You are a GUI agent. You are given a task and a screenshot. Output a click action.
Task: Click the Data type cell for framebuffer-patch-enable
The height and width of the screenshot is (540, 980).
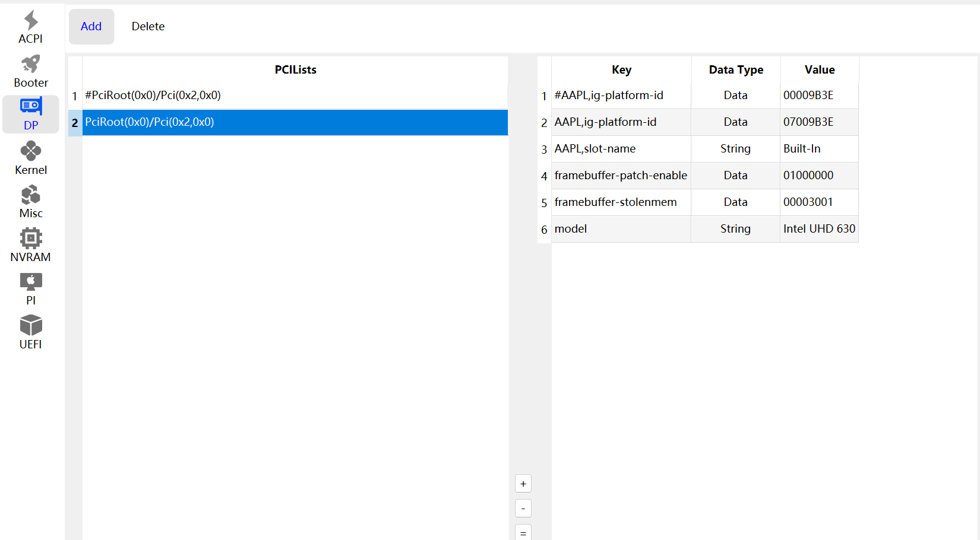(x=735, y=176)
